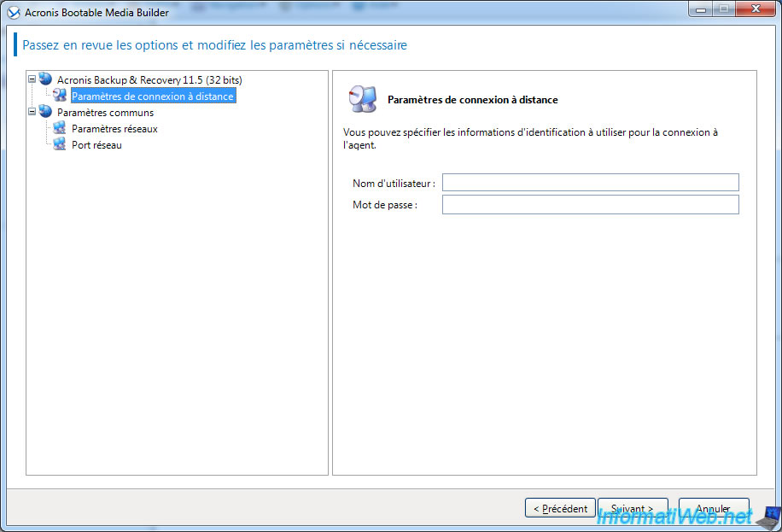Open Port réseau settings
782x532 pixels.
(96, 145)
